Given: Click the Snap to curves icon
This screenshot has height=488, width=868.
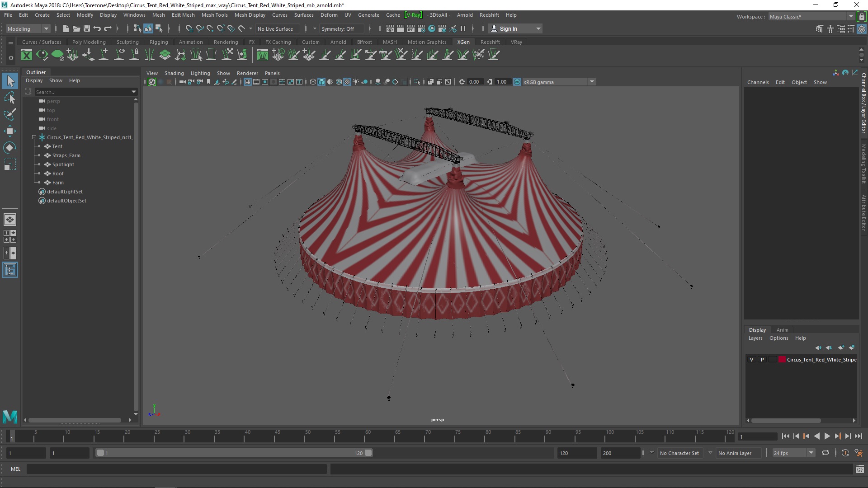Looking at the screenshot, I should pos(199,28).
